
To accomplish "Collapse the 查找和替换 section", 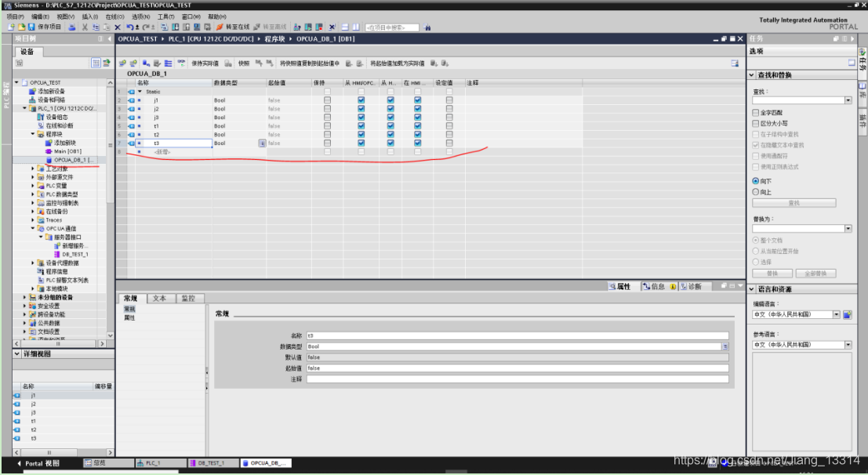I will click(752, 74).
